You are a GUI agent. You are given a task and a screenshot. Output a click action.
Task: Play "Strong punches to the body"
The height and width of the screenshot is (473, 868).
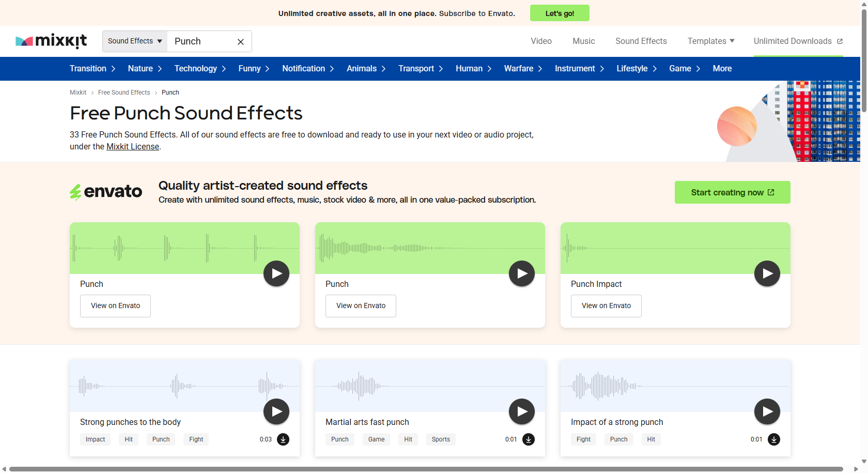(276, 411)
